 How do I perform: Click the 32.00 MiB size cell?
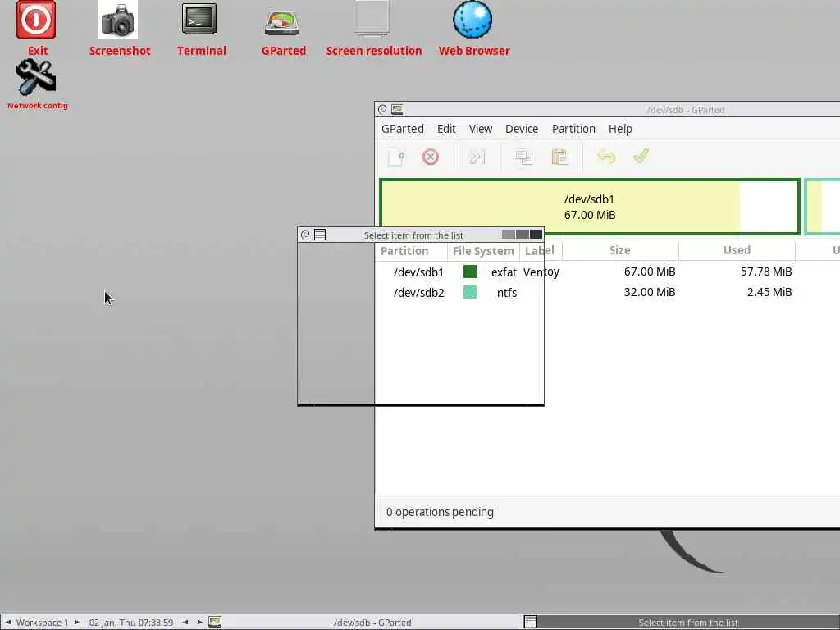click(650, 292)
